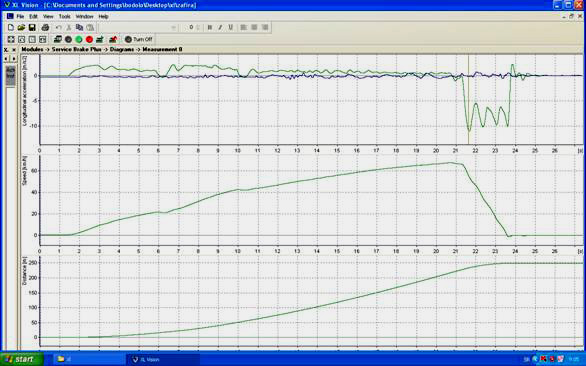Click the third view layout icon

tap(32, 39)
